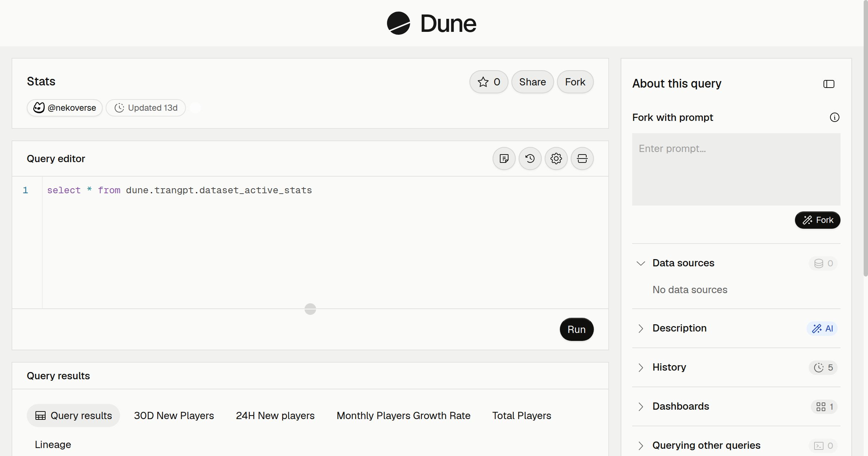The image size is (868, 456).
Task: Select the Query results tab
Action: click(x=73, y=415)
